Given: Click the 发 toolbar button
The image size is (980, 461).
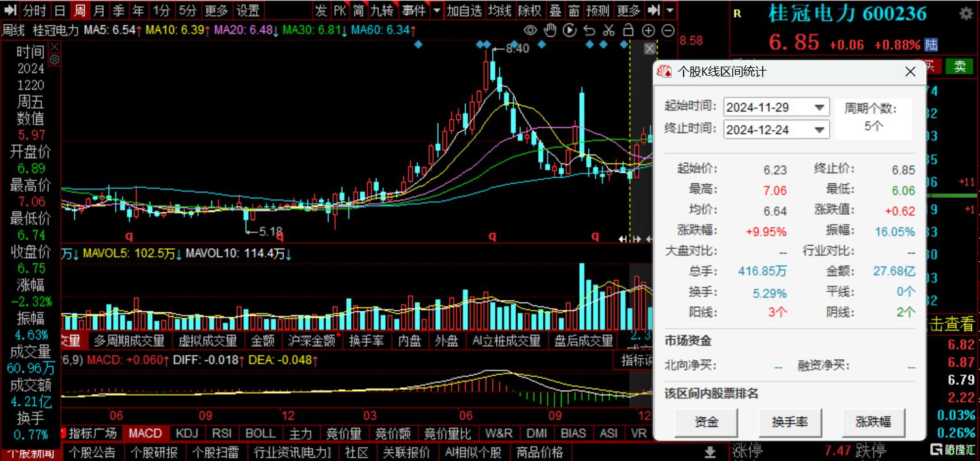Looking at the screenshot, I should pos(321,10).
